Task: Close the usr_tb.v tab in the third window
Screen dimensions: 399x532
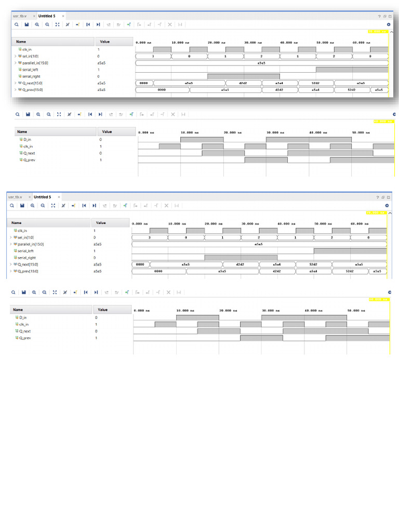Action: pyautogui.click(x=30, y=197)
